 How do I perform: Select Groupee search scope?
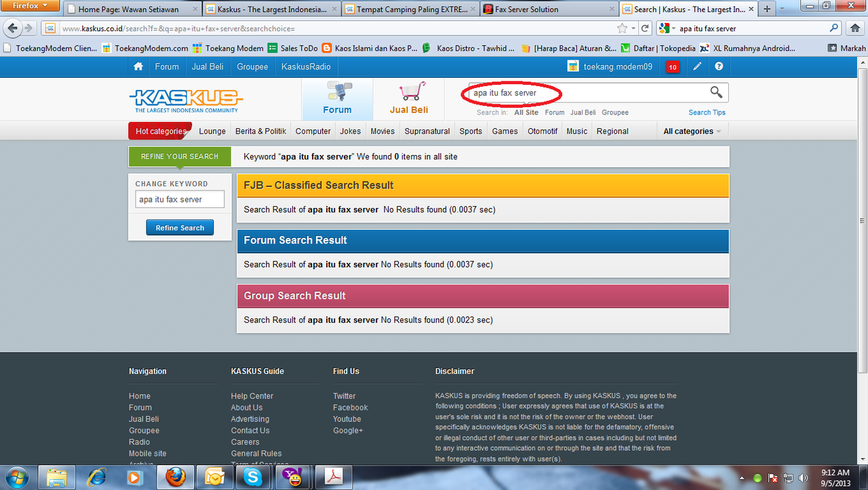[x=615, y=113]
